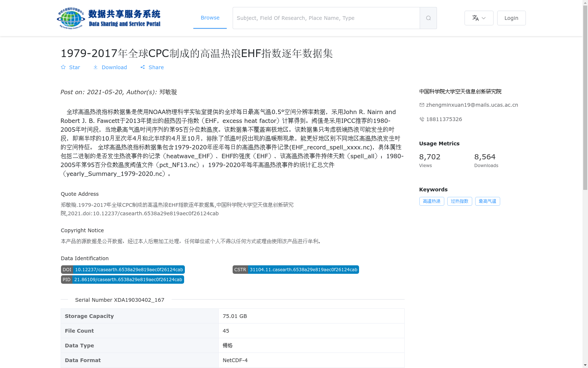Click the email envelope icon
Viewport: 588px width, 368px height.
(x=422, y=105)
